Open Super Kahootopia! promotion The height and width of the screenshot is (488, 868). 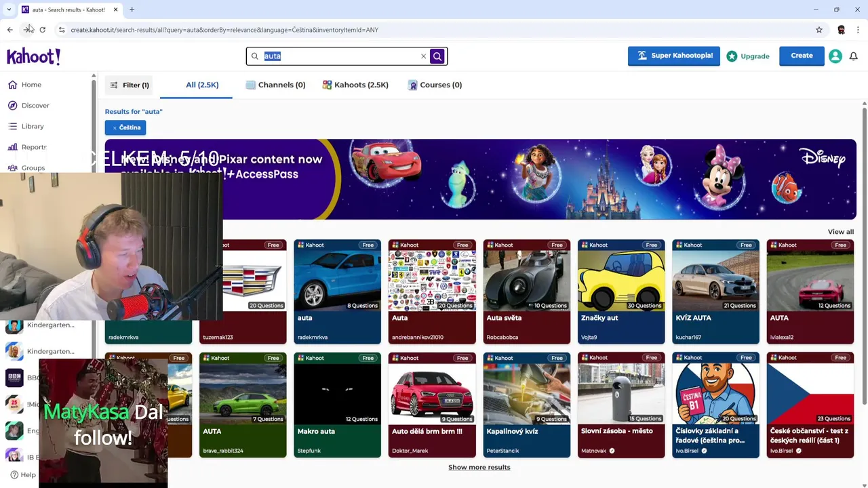673,56
